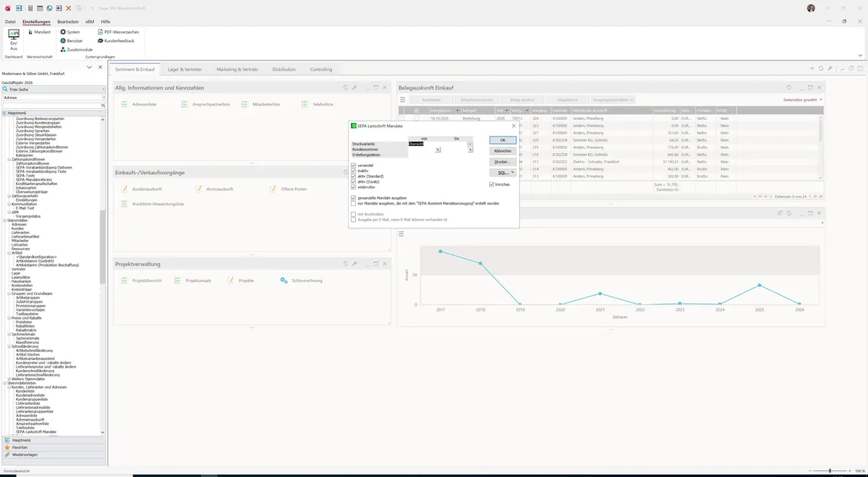
Task: Click the zoom slider in the status bar
Action: pos(830,471)
